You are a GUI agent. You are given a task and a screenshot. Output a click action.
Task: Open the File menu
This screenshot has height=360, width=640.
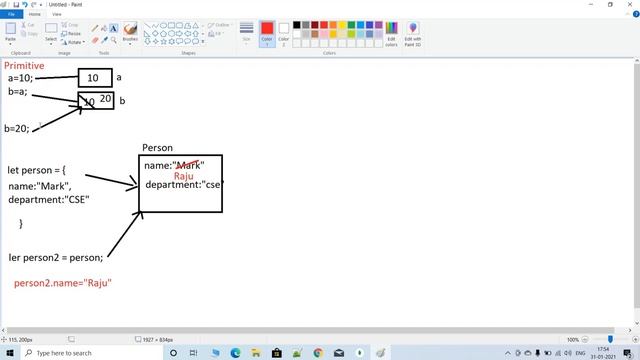pos(11,14)
